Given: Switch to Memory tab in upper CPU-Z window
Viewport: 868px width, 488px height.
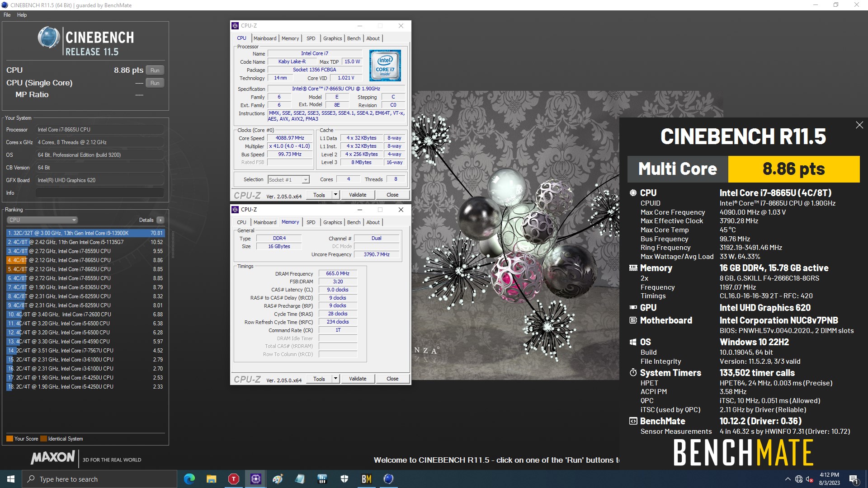Looking at the screenshot, I should (x=290, y=38).
